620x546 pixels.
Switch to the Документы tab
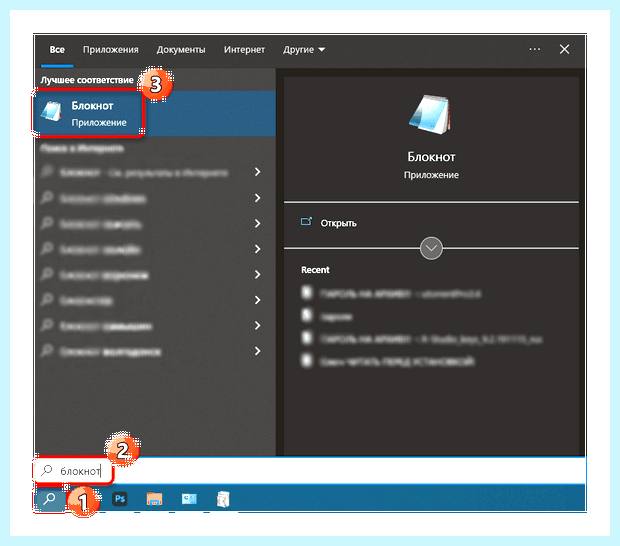tap(181, 50)
